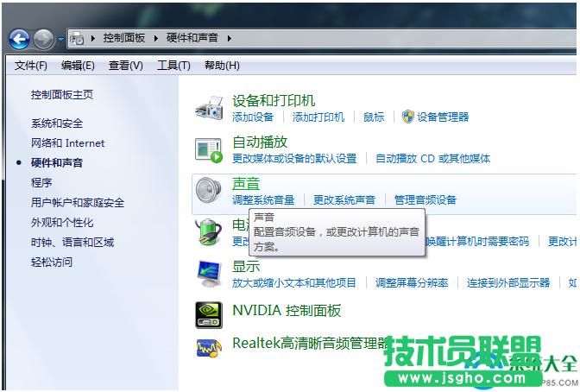The height and width of the screenshot is (392, 580).
Task: Open 添加打印机 link
Action: (x=318, y=117)
